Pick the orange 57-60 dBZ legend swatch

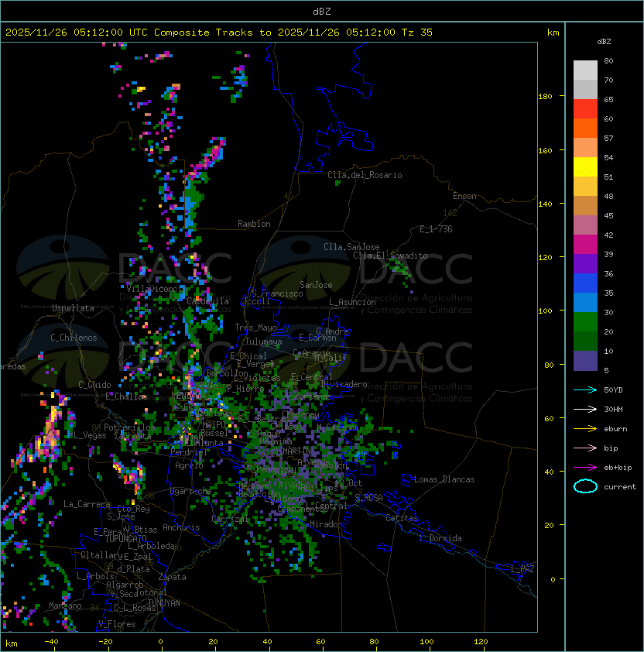(585, 128)
